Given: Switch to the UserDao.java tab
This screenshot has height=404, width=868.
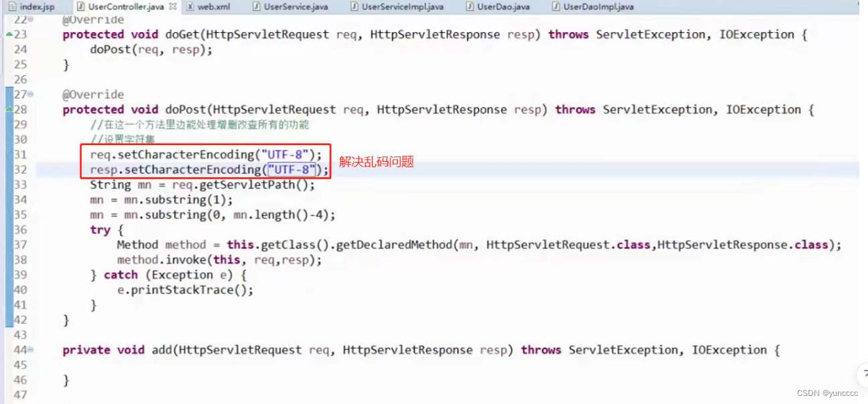Looking at the screenshot, I should coord(498,7).
